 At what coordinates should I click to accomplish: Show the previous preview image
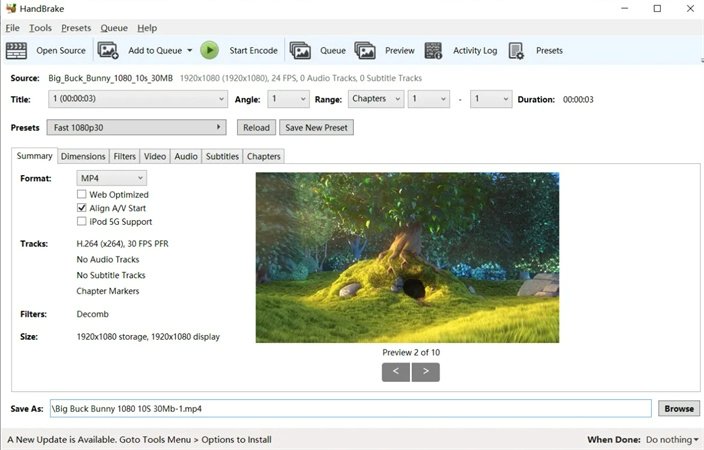396,372
